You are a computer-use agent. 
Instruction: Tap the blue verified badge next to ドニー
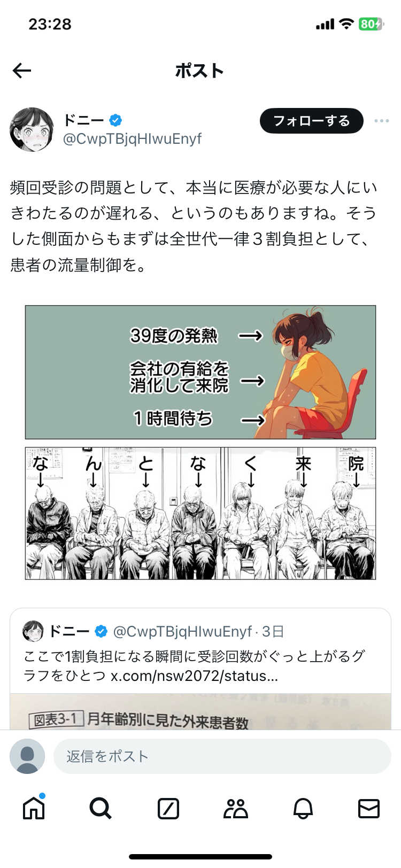[115, 120]
